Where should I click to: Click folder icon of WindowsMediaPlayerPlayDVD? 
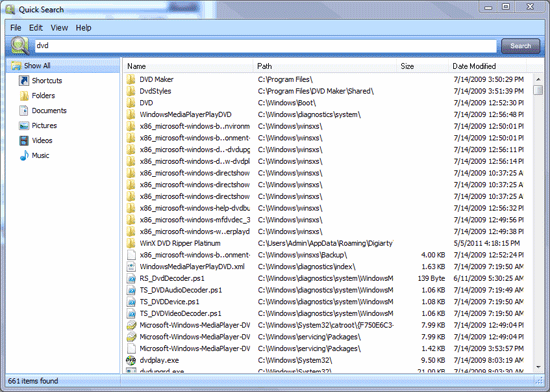131,114
